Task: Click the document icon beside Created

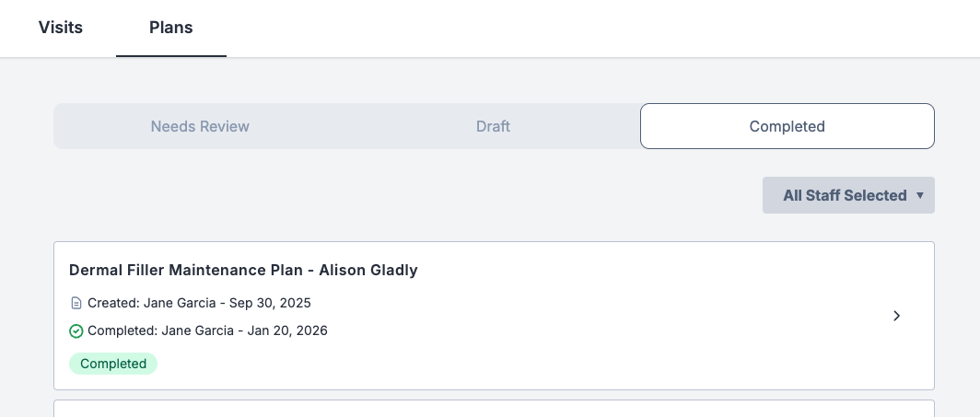Action: pyautogui.click(x=76, y=303)
